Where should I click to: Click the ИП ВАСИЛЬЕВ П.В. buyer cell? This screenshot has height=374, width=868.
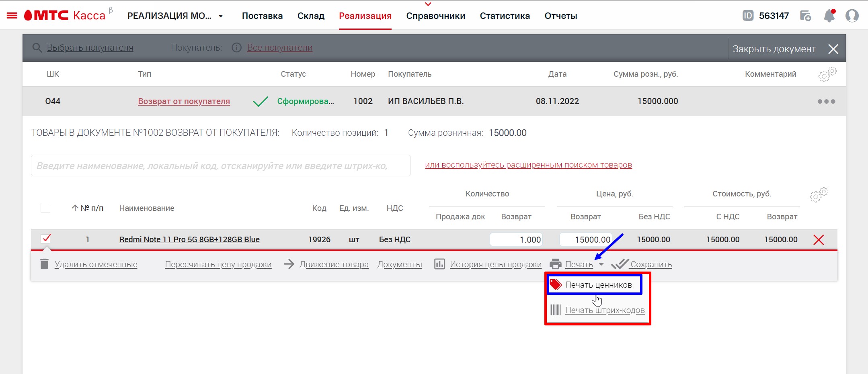pyautogui.click(x=426, y=101)
